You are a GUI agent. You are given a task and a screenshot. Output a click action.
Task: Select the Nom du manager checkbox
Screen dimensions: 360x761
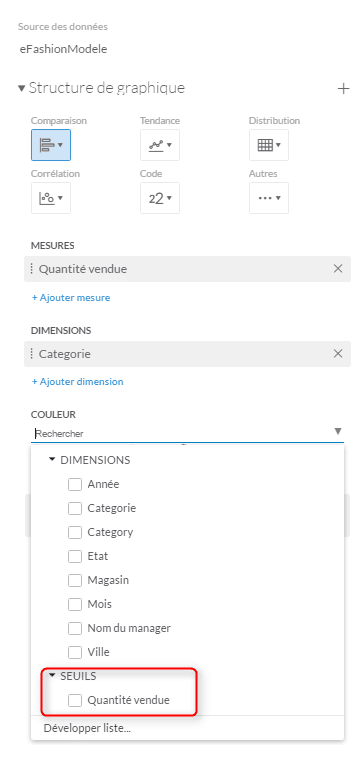pos(75,628)
